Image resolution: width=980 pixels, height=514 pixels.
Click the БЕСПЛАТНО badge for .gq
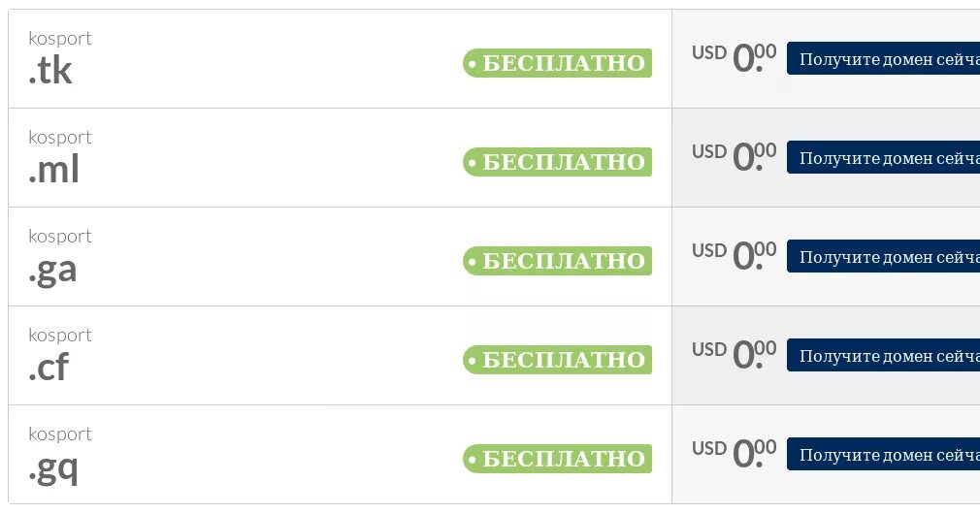point(558,459)
